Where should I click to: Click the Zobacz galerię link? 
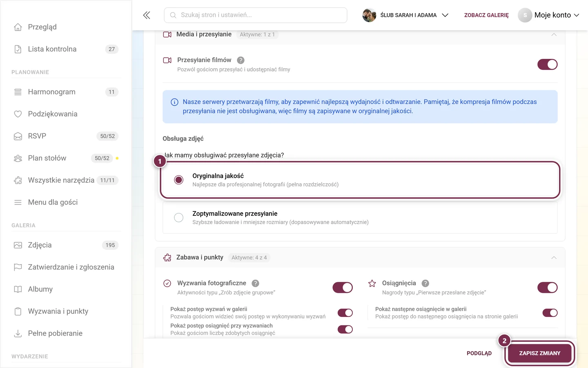tap(486, 15)
